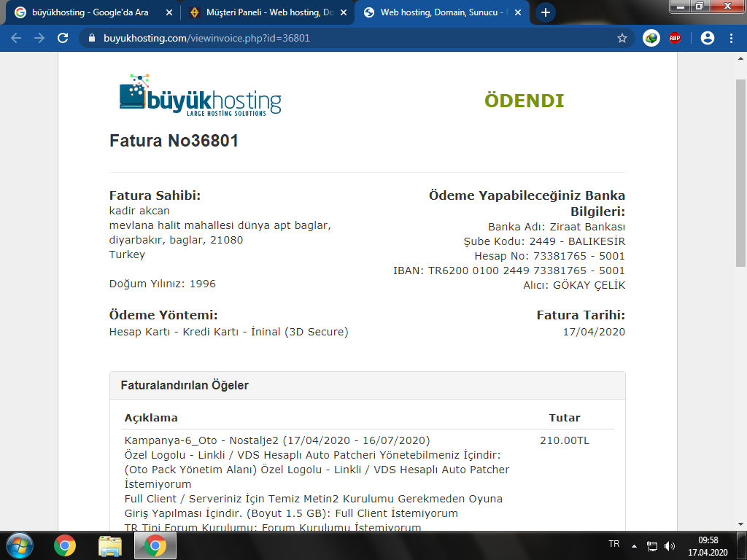Launch Chrome from the pinned taskbar icon
Image resolution: width=747 pixels, height=560 pixels.
[65, 545]
